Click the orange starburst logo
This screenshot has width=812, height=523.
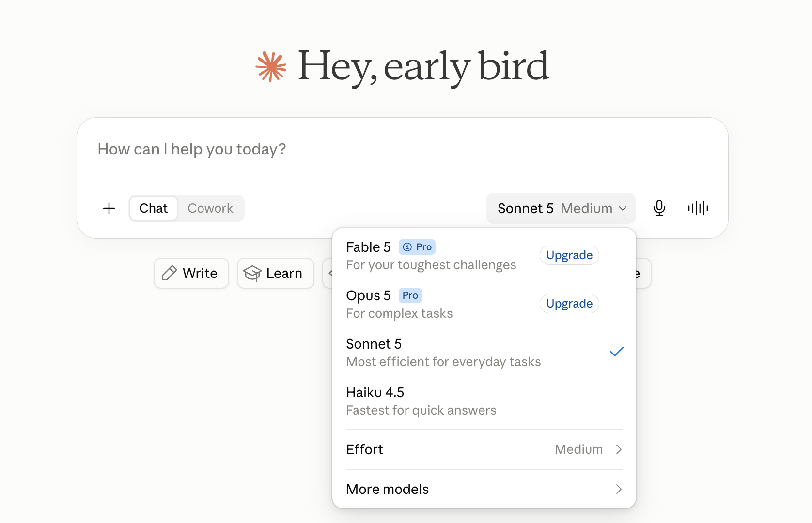pos(271,67)
